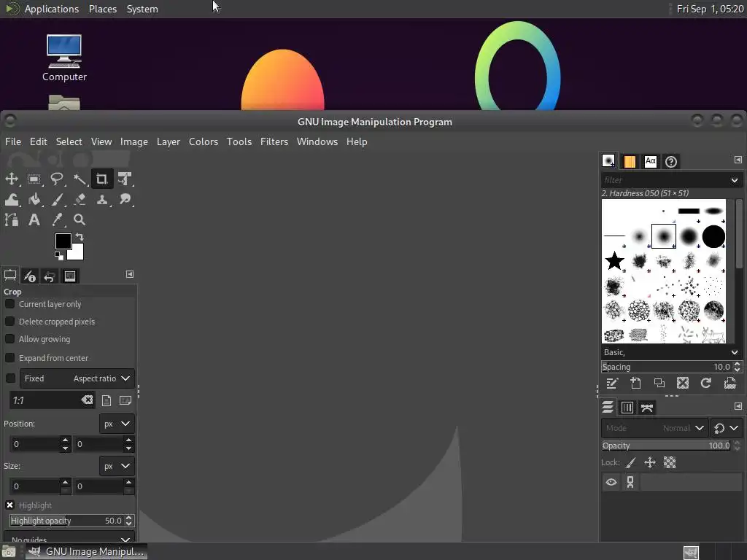Select the Smudge tool
The height and width of the screenshot is (560, 747).
tap(125, 200)
